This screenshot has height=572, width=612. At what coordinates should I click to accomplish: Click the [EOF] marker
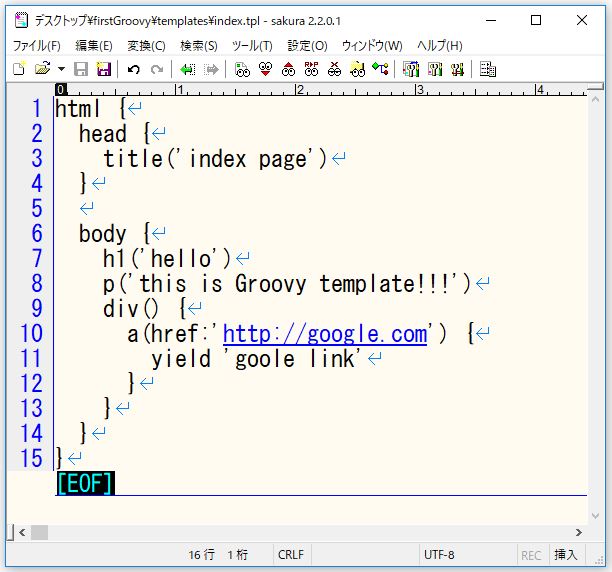point(85,483)
